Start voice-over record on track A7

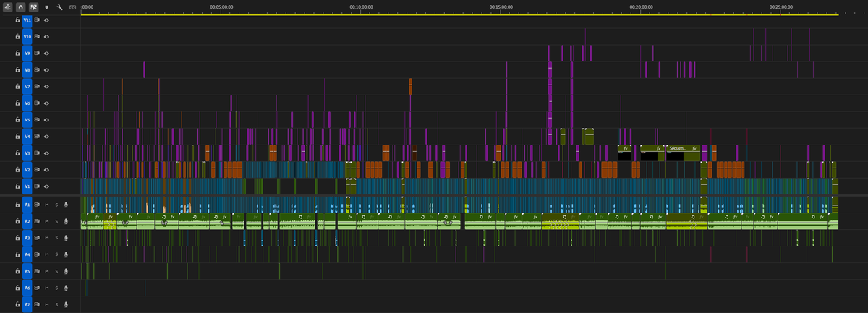tap(66, 304)
